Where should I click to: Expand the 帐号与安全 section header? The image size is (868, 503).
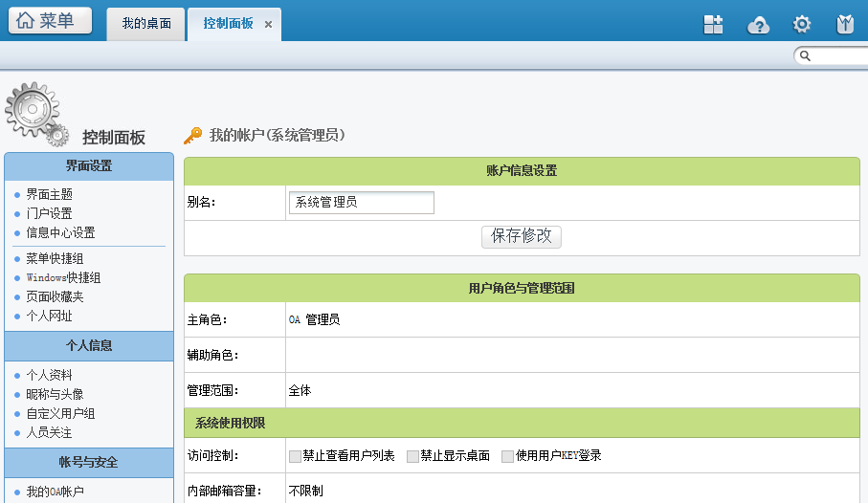click(x=89, y=463)
